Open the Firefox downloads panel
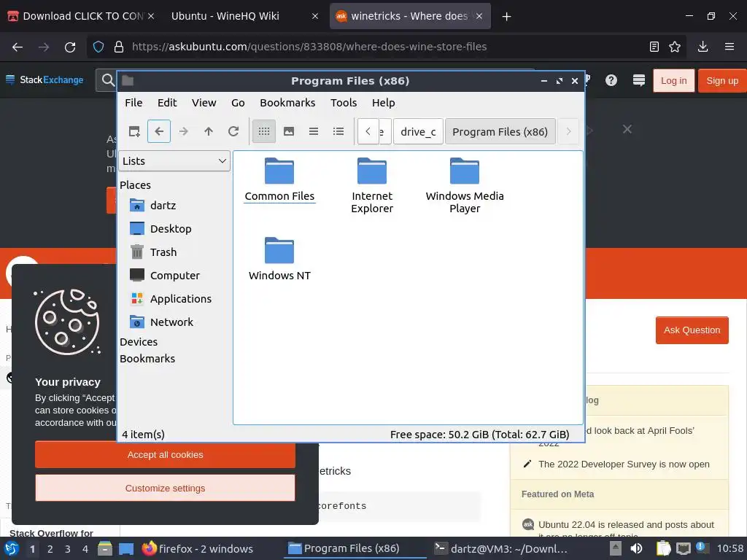This screenshot has height=560, width=747. [703, 47]
